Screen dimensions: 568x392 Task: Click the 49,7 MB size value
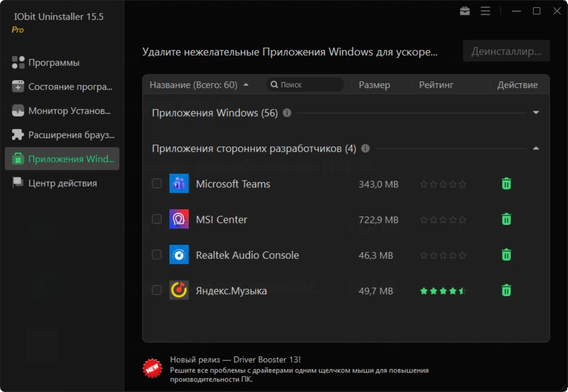(376, 291)
